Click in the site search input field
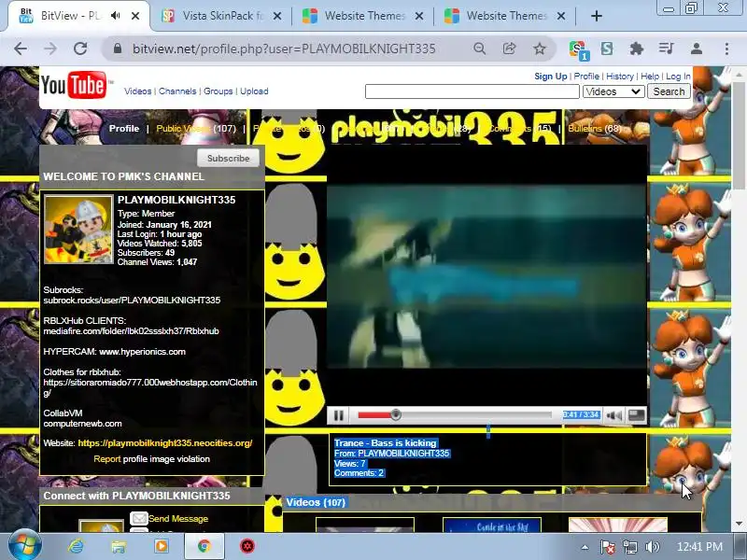Viewport: 747px width, 560px height. click(x=472, y=91)
